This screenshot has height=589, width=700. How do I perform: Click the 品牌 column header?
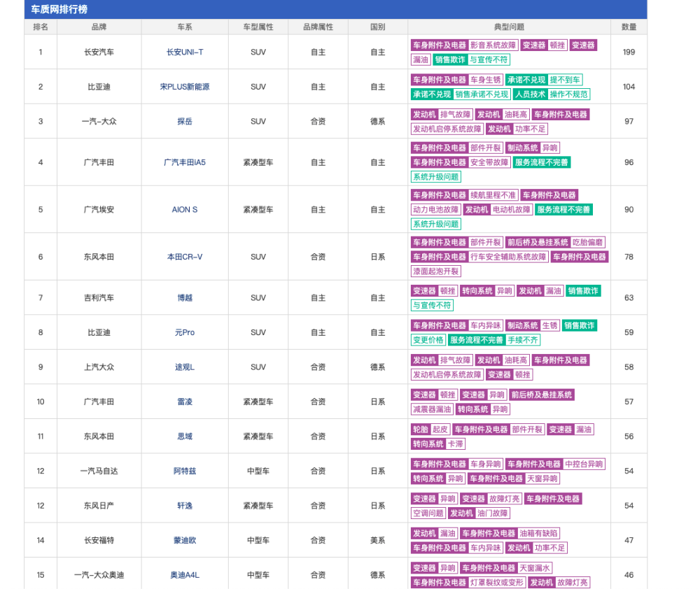[x=99, y=27]
